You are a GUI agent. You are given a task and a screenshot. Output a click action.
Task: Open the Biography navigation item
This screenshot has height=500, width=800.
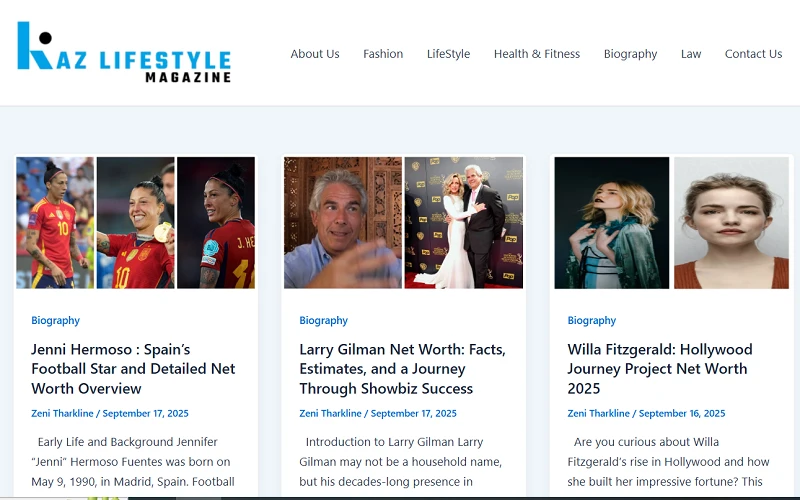pyautogui.click(x=630, y=54)
